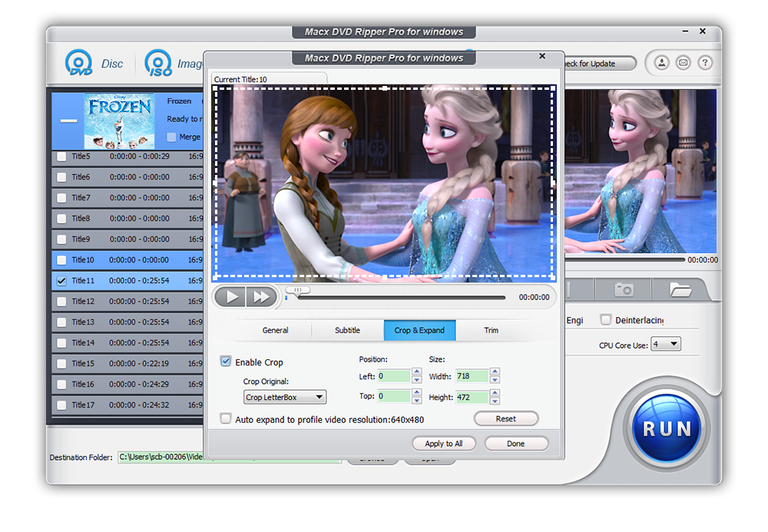
Task: Open the Crop LetterBox dropdown
Action: 285,397
